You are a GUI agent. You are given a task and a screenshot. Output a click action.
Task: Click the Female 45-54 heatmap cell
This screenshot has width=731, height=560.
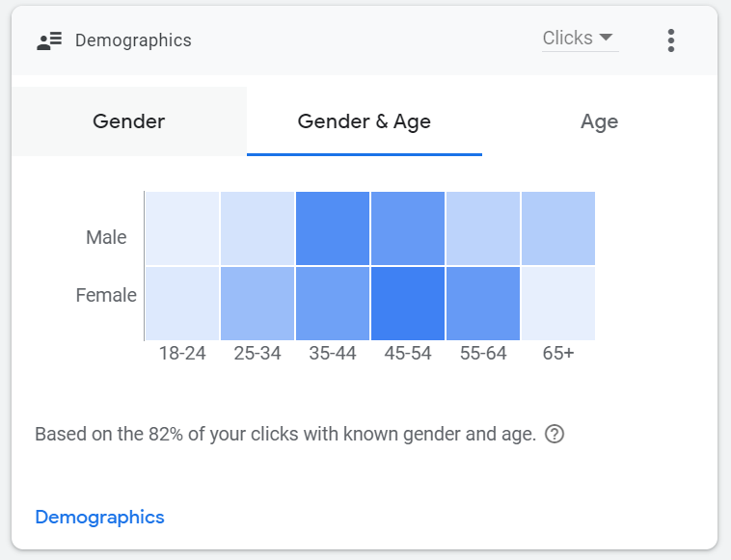point(408,304)
